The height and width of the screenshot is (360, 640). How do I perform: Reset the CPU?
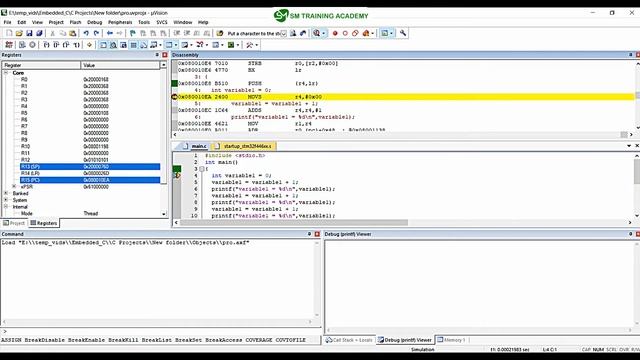click(x=9, y=45)
